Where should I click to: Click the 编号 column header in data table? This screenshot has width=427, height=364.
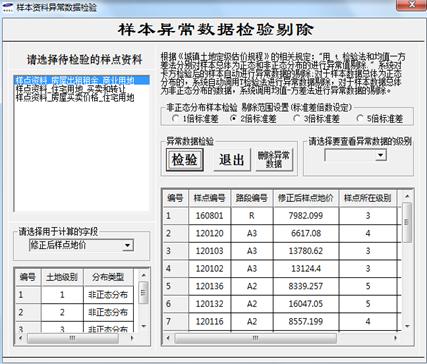(x=176, y=198)
